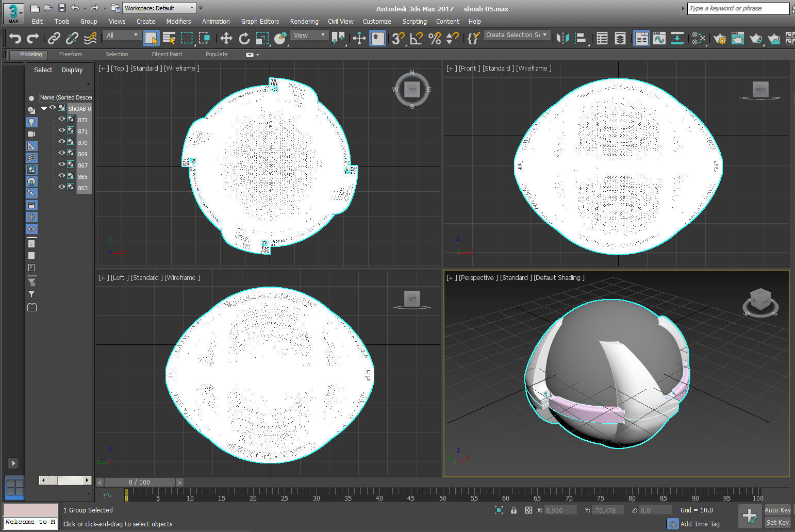This screenshot has width=795, height=532.
Task: Activate the Select and Move tool
Action: click(x=226, y=38)
